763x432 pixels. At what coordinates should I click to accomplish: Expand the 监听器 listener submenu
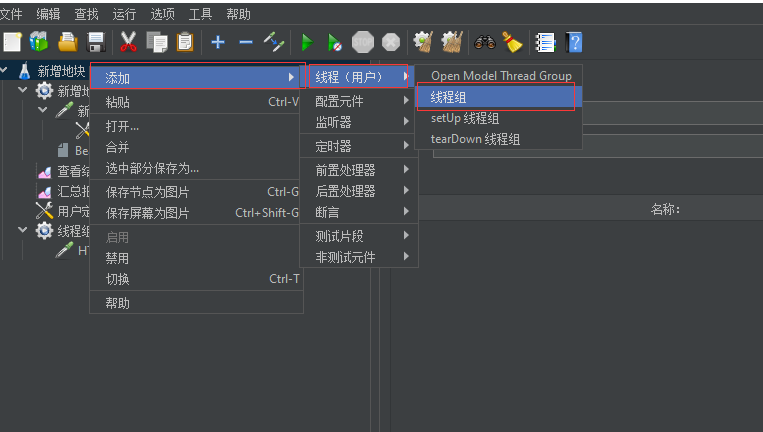click(333, 122)
